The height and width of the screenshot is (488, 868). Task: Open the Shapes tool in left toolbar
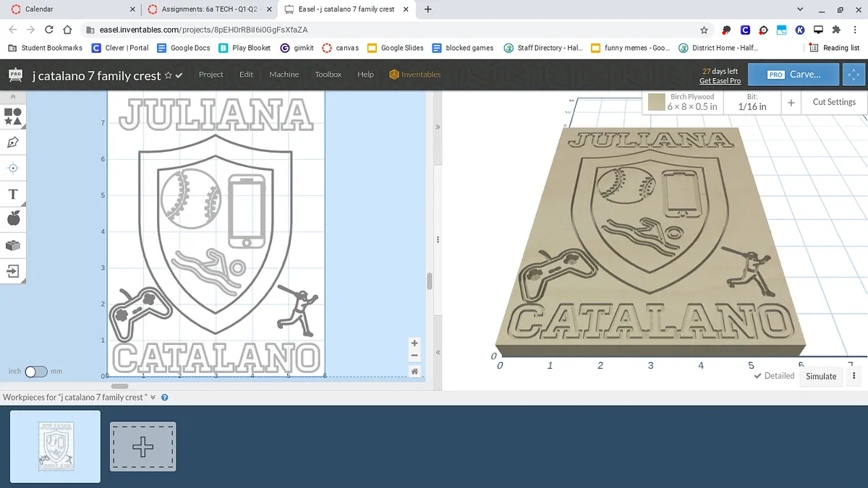pyautogui.click(x=12, y=116)
